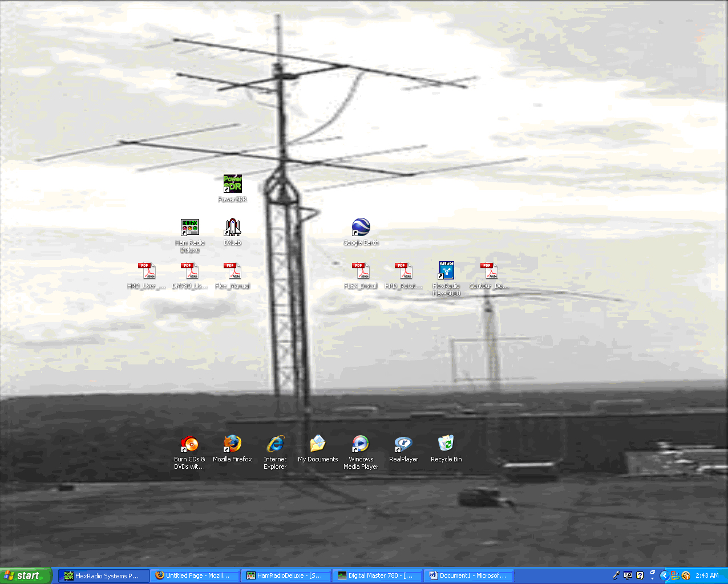Select the HRD_User PDF document
Screen dimensions: 728x584
point(147,271)
